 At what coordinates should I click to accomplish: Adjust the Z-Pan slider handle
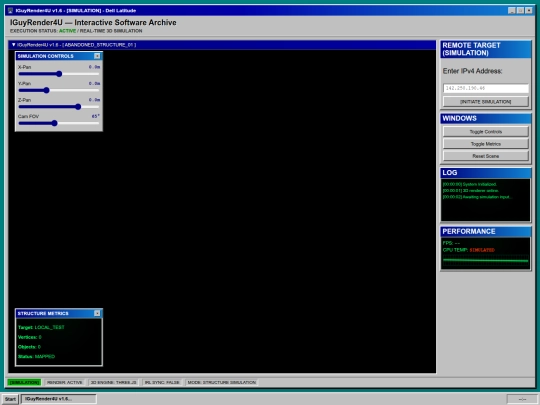point(78,107)
